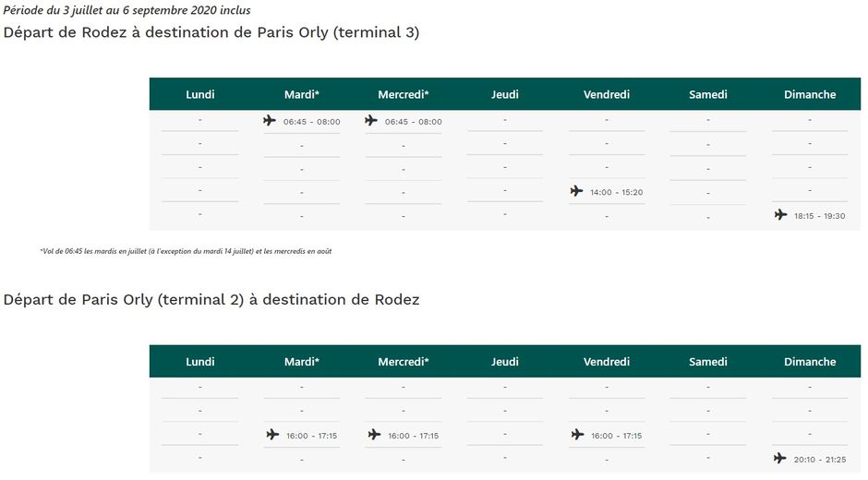Click the plane icon next to 20:10 - 21:25
The height and width of the screenshot is (480, 868).
(780, 458)
